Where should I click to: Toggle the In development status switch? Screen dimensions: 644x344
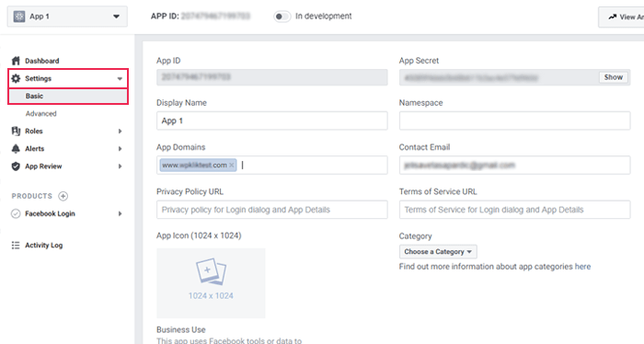click(x=282, y=17)
